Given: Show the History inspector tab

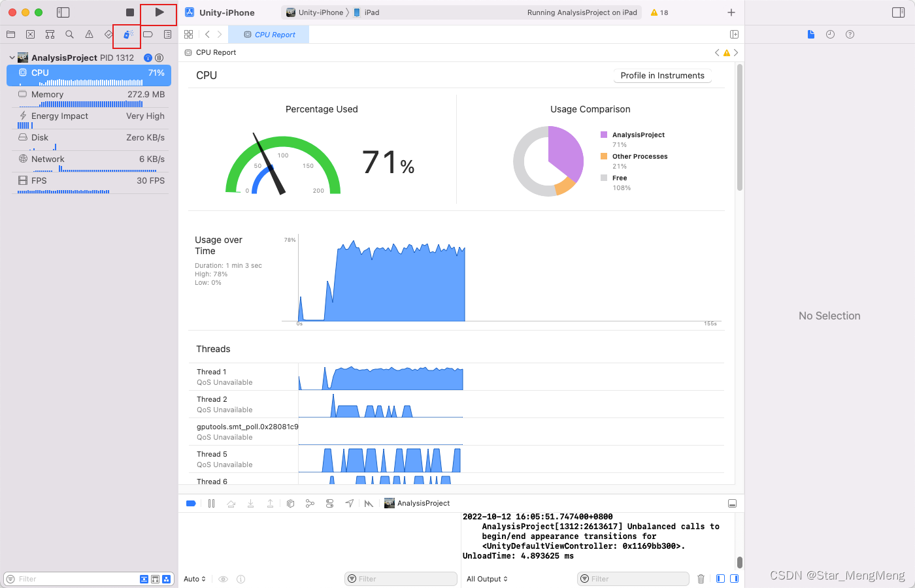Looking at the screenshot, I should (830, 35).
